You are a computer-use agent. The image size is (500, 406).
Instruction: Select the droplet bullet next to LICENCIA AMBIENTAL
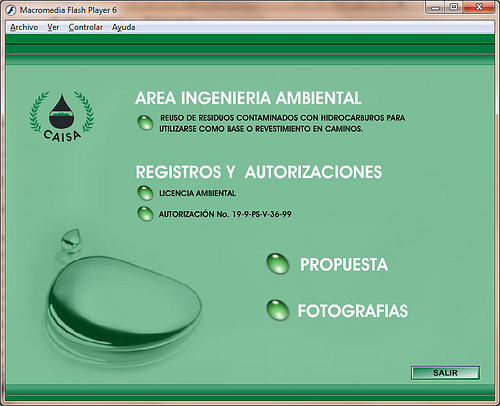[145, 193]
